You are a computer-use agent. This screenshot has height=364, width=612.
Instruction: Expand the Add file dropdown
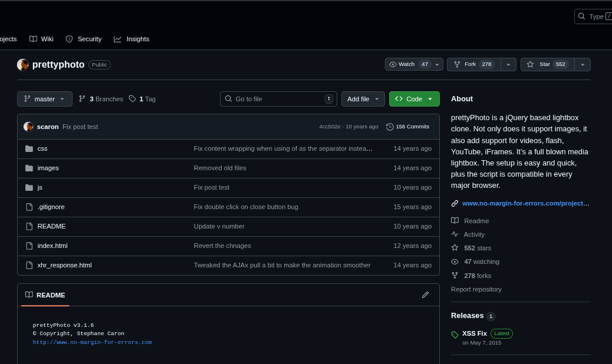pos(363,99)
